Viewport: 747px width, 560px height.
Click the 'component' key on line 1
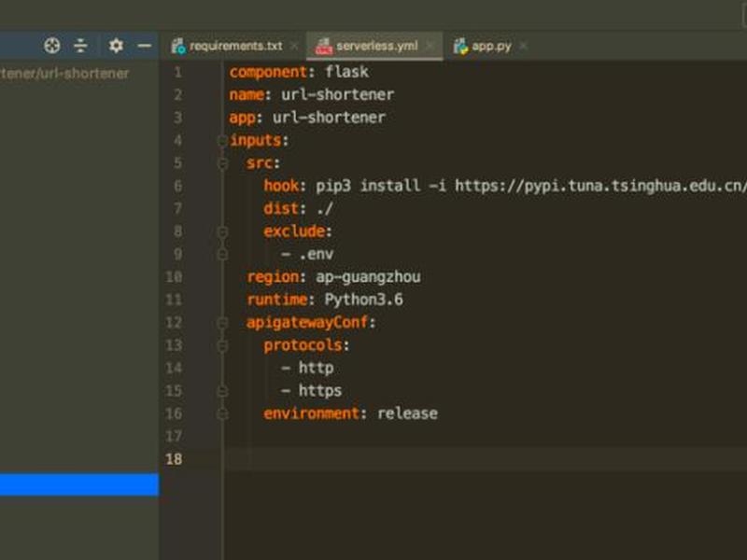pos(268,73)
